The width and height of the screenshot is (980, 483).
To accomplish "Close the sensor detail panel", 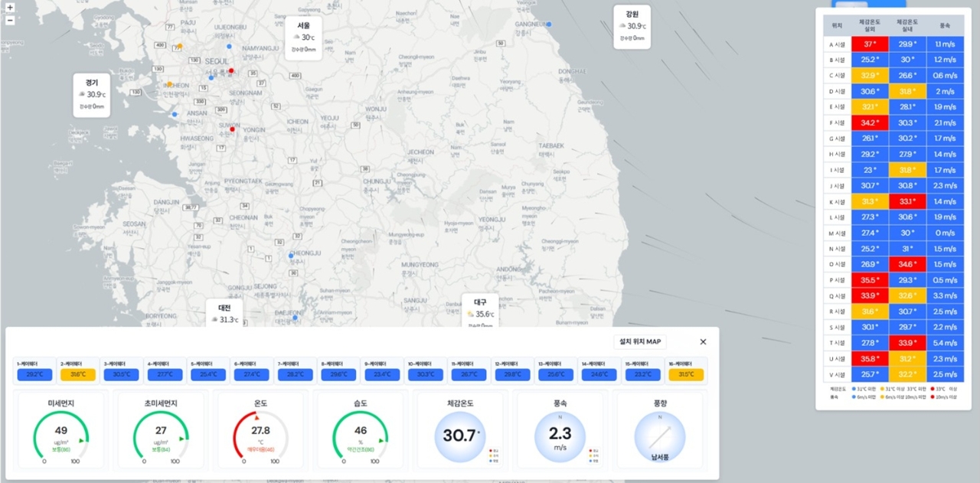I will tap(703, 342).
